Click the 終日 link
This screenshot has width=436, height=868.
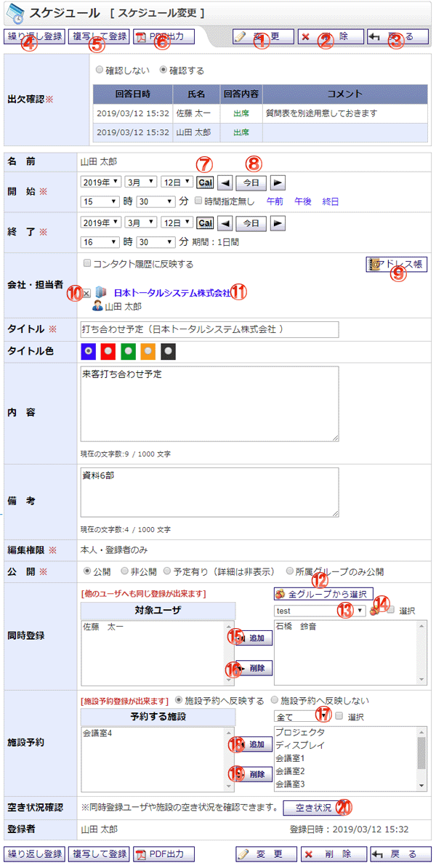point(331,201)
